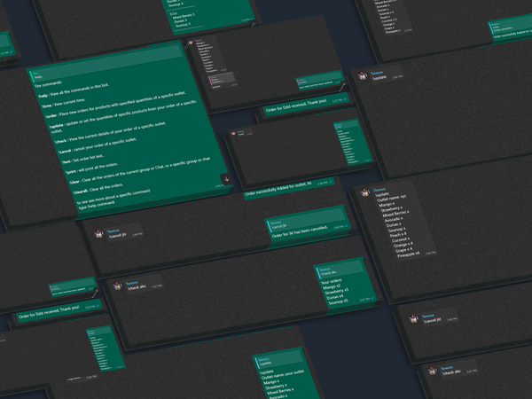Select the '!order : Place new orders' help line

pos(115,105)
